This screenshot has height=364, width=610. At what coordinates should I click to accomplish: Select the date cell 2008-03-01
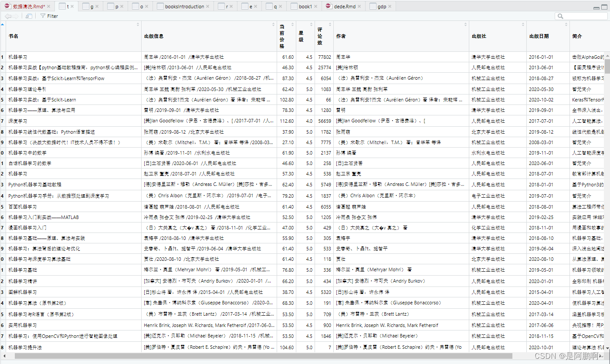coord(548,142)
